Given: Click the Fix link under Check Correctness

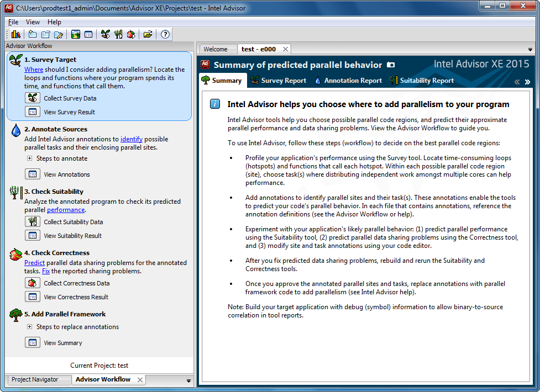Looking at the screenshot, I should 46,271.
